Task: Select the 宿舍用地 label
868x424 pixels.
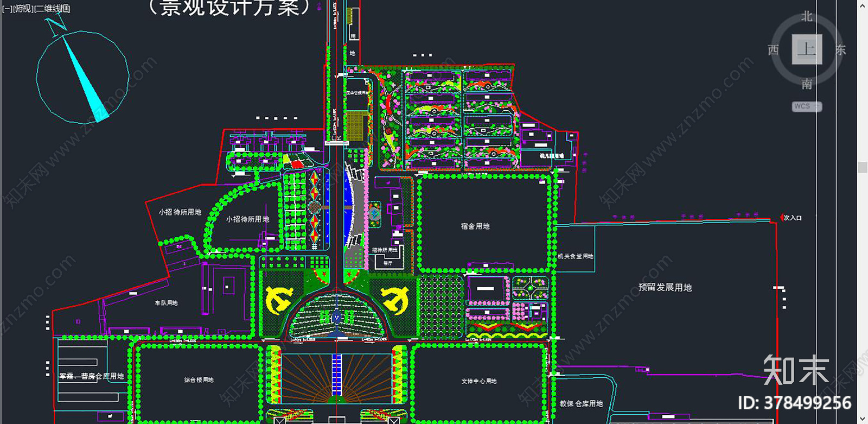Action: click(475, 226)
